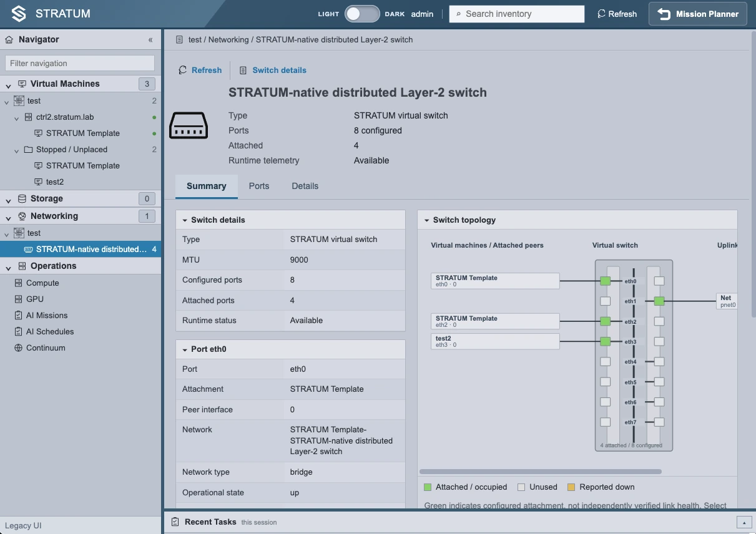
Task: Click the Refresh link above switch title
Action: 200,70
